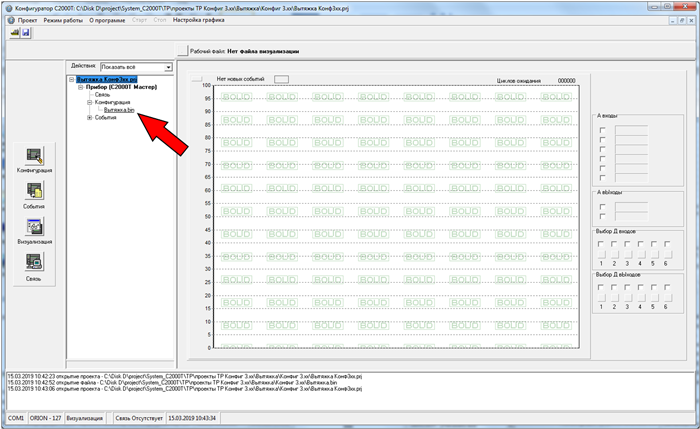Open the Связь sidebar icon

pyautogui.click(x=34, y=262)
